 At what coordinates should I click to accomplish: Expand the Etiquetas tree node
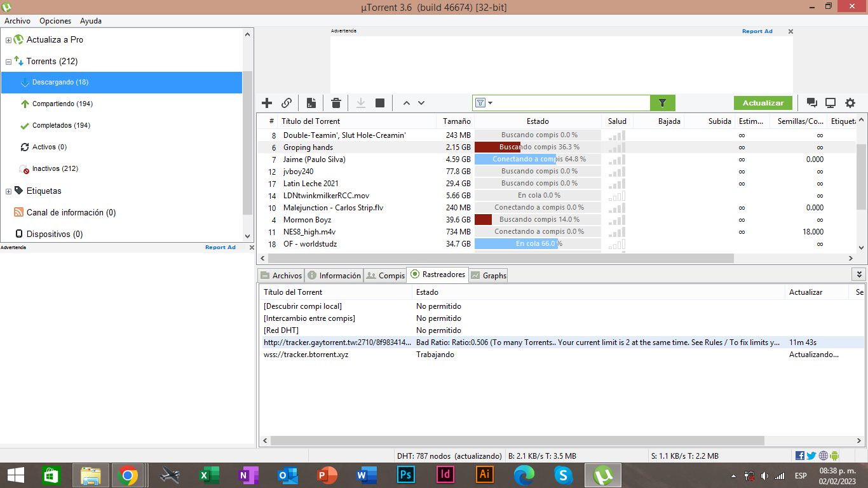pyautogui.click(x=9, y=191)
